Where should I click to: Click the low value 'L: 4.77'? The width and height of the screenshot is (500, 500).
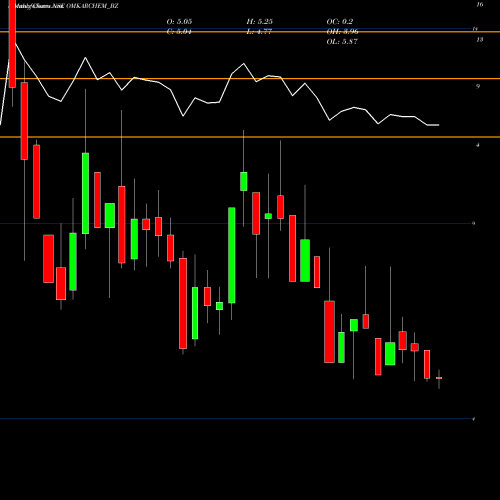(259, 32)
